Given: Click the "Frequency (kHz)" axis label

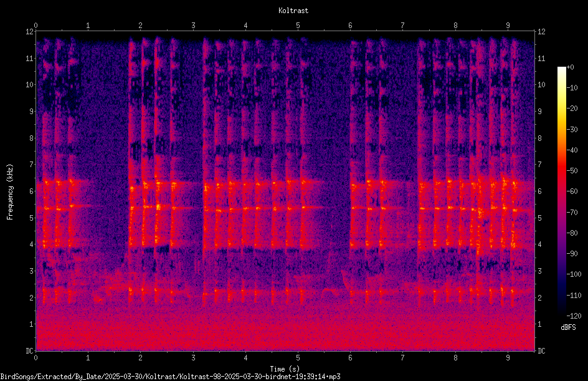Looking at the screenshot, I should (x=10, y=192).
